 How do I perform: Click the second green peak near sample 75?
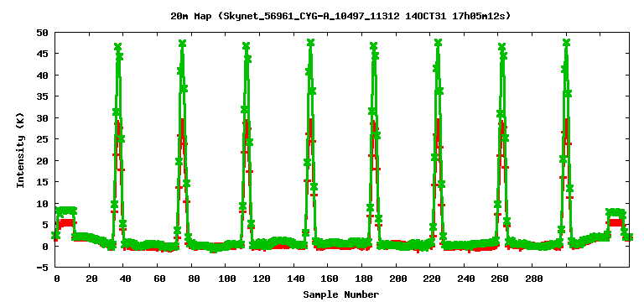[x=182, y=43]
